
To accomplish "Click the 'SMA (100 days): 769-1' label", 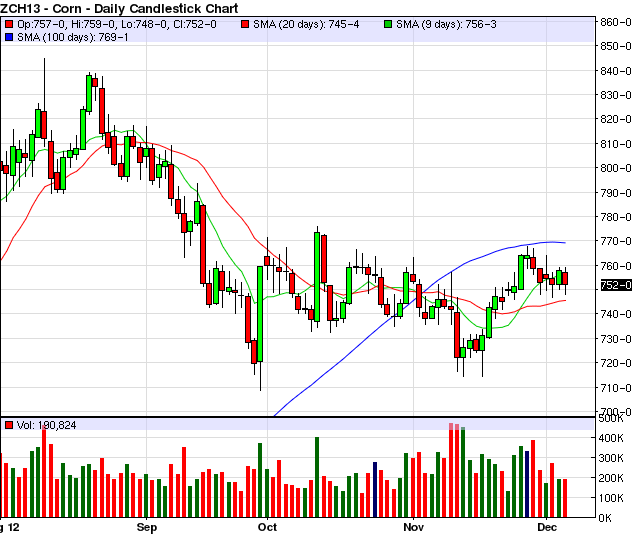I will [x=73, y=38].
